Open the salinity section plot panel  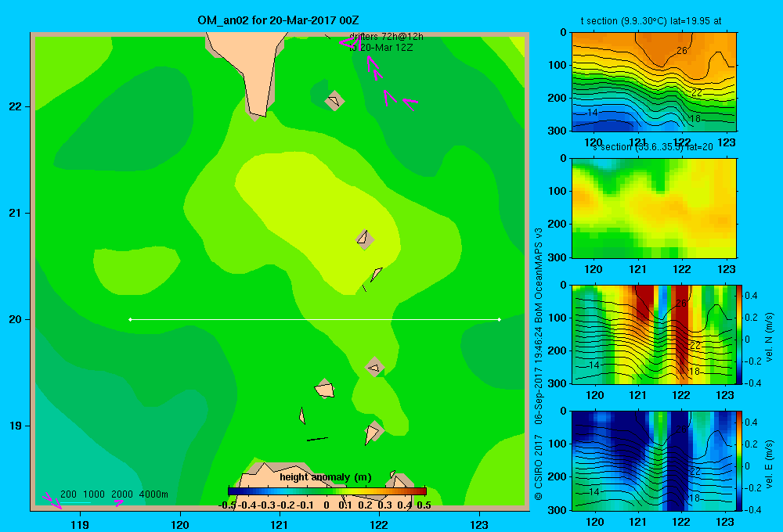654,208
